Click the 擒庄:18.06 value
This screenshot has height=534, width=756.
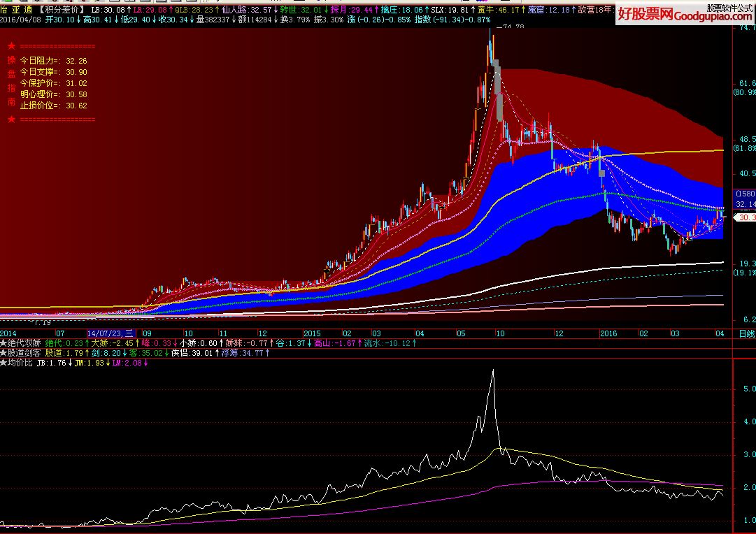(x=401, y=10)
